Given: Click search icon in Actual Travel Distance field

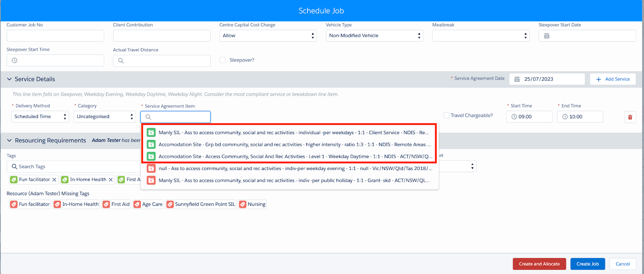Looking at the screenshot, I should coord(121,61).
